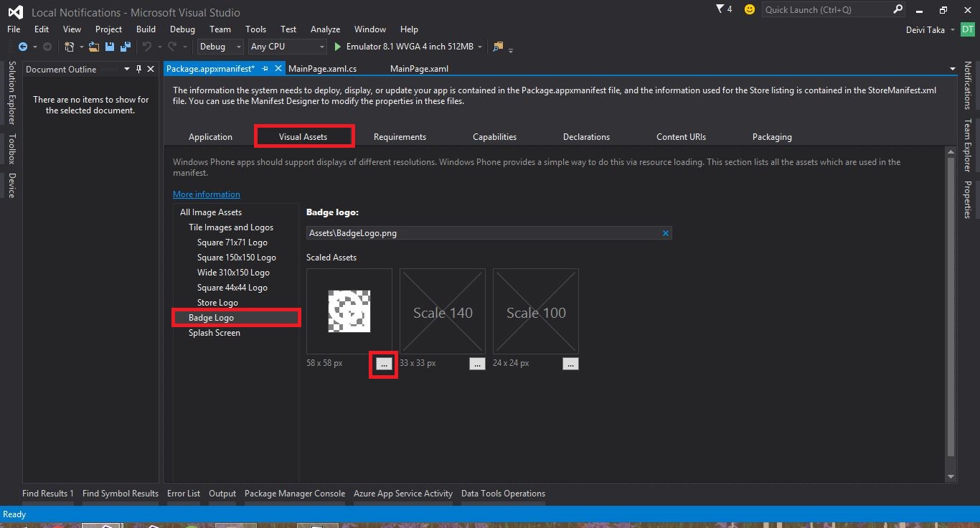
Task: Expand the Emulator target dropdown arrow
Action: (480, 47)
